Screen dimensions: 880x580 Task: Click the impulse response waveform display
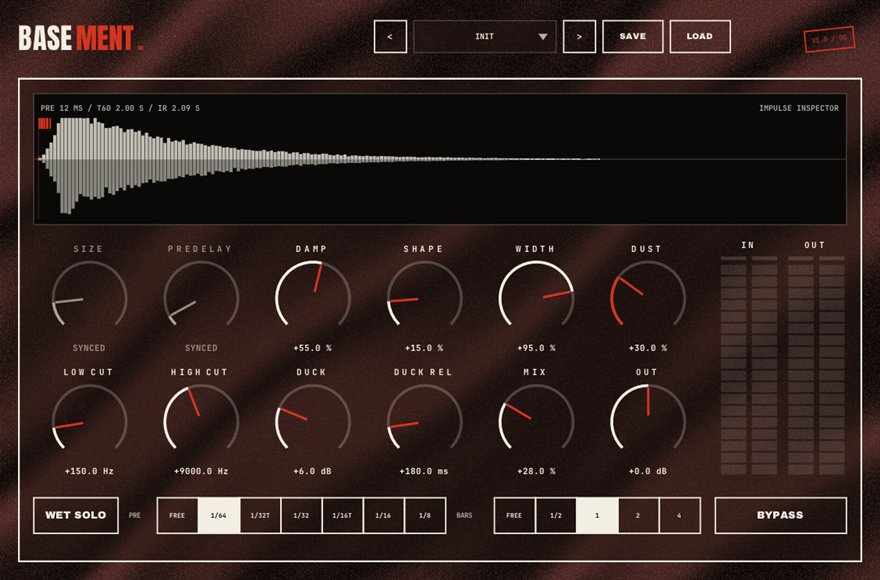point(440,159)
